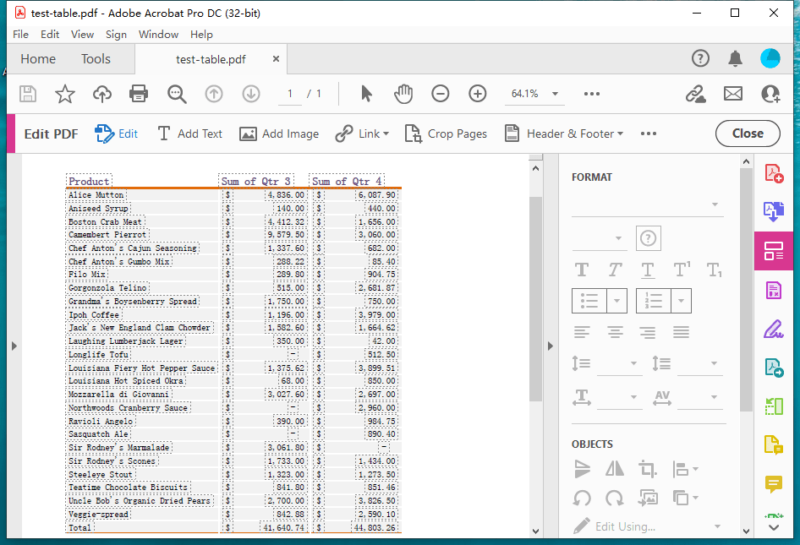The height and width of the screenshot is (545, 800).
Task: Toggle superscript text style
Action: point(682,269)
